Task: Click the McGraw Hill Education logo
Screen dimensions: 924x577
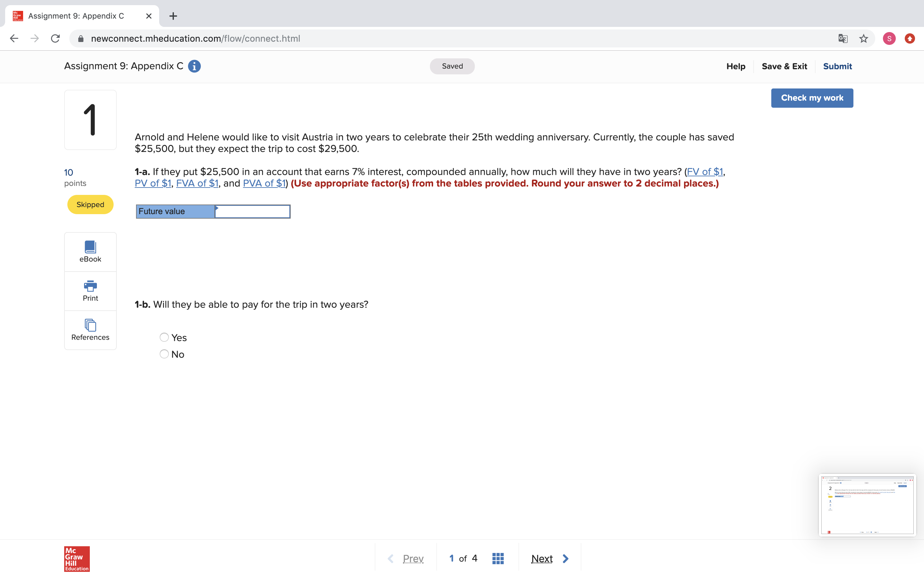Action: [x=76, y=558]
